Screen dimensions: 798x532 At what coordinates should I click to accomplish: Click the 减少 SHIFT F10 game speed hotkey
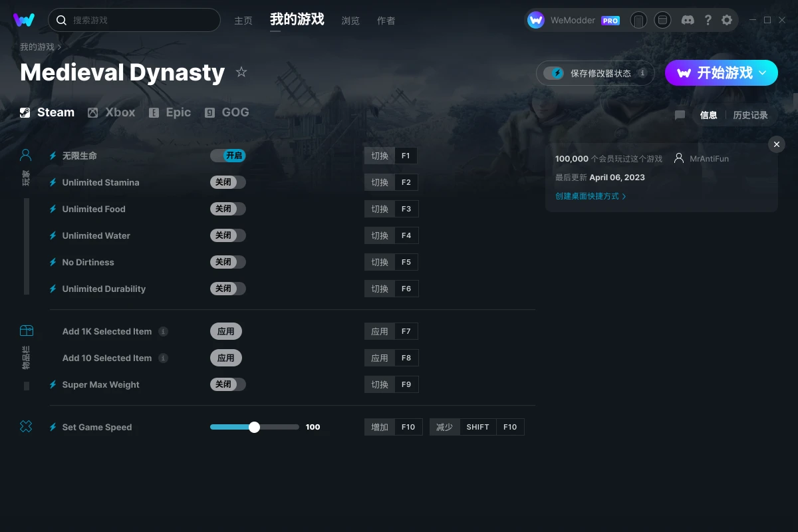click(x=477, y=427)
